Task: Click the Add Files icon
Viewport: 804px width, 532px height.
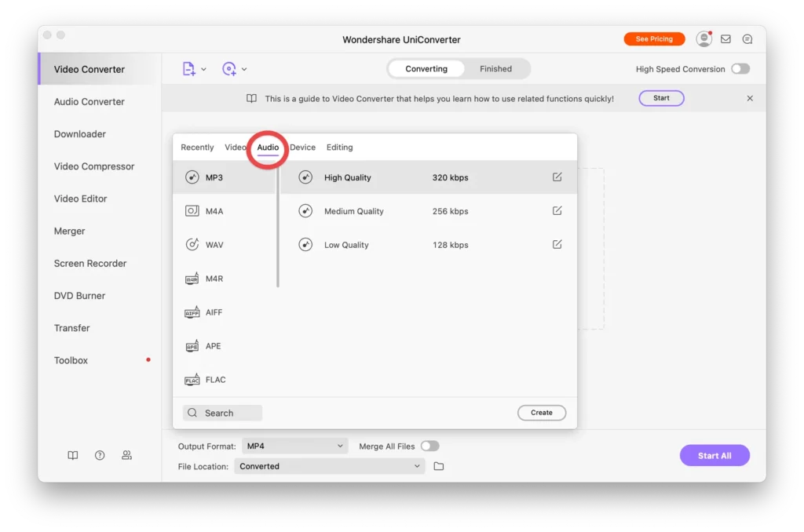Action: coord(188,69)
